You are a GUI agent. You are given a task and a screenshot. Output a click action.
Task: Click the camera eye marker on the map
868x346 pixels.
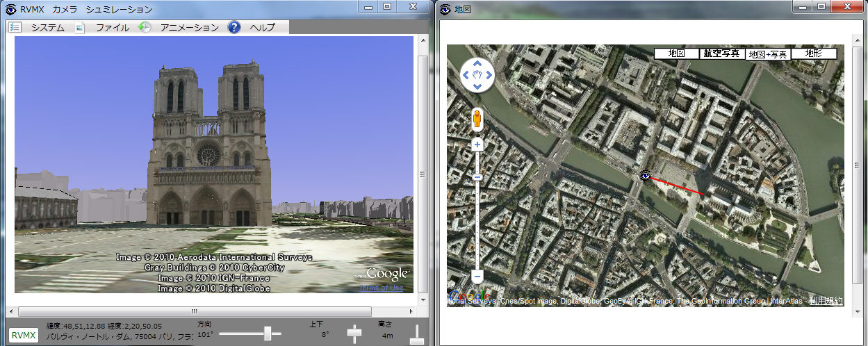[x=646, y=176]
